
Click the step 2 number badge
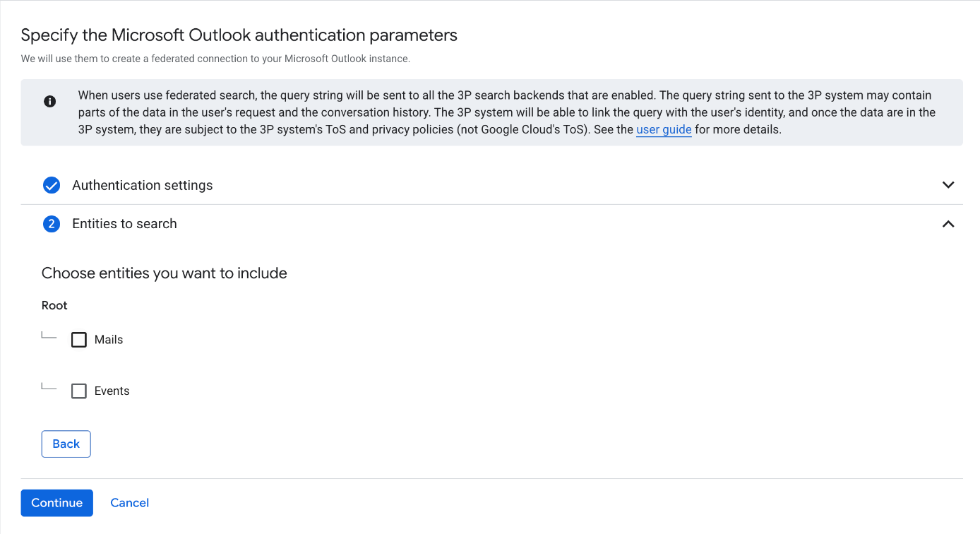52,224
